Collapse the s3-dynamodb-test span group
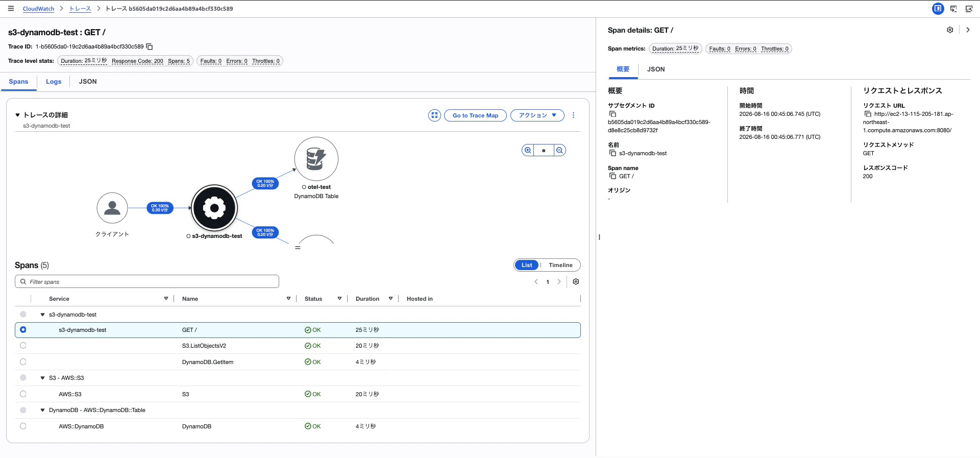Screen dimensions: 980x458 click(x=42, y=315)
